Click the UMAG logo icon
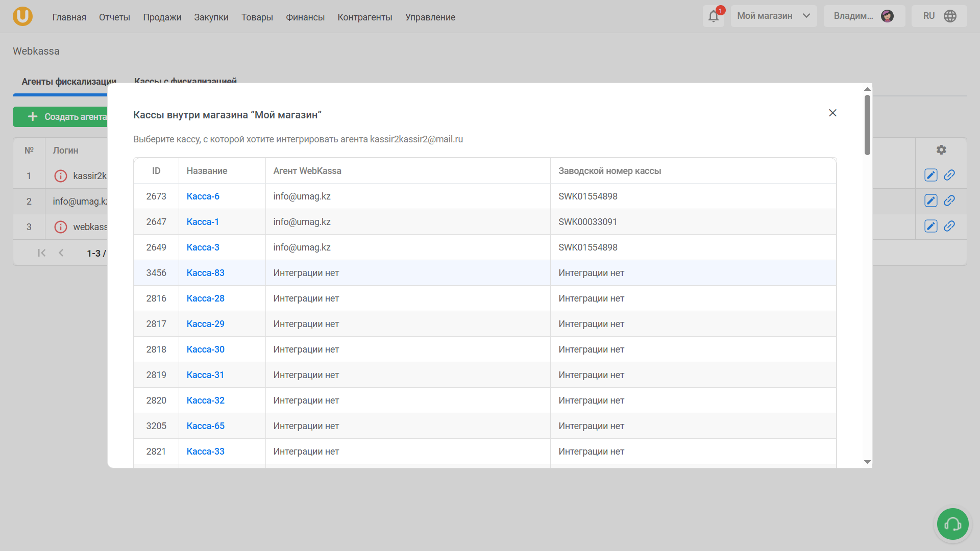Image resolution: width=980 pixels, height=551 pixels. 22,16
